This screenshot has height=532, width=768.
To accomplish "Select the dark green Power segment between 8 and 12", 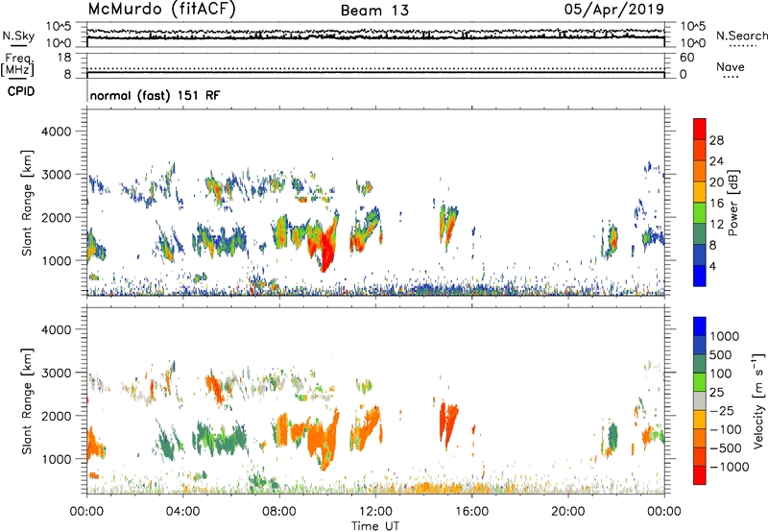I will pyautogui.click(x=700, y=233).
